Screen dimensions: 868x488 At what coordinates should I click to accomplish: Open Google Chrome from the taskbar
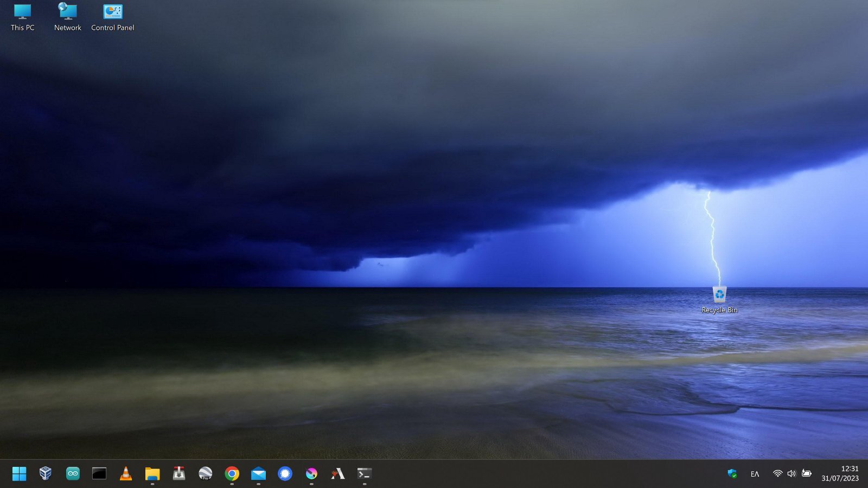coord(232,473)
